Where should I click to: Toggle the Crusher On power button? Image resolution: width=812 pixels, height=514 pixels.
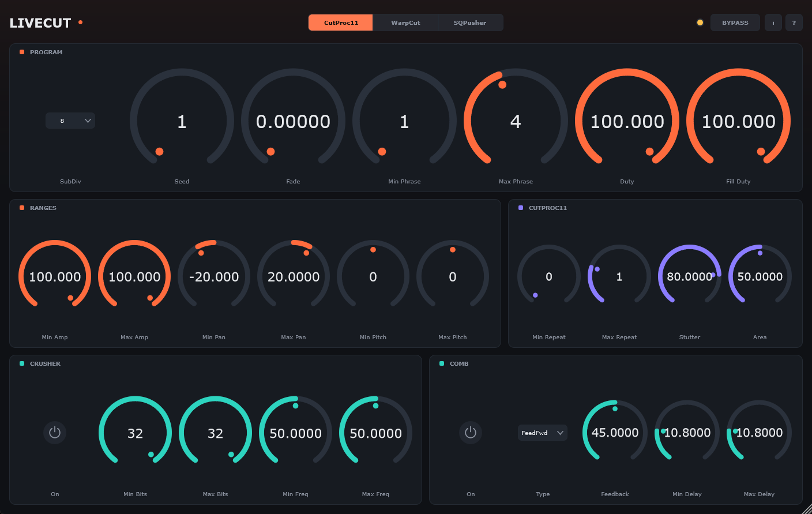pyautogui.click(x=55, y=433)
